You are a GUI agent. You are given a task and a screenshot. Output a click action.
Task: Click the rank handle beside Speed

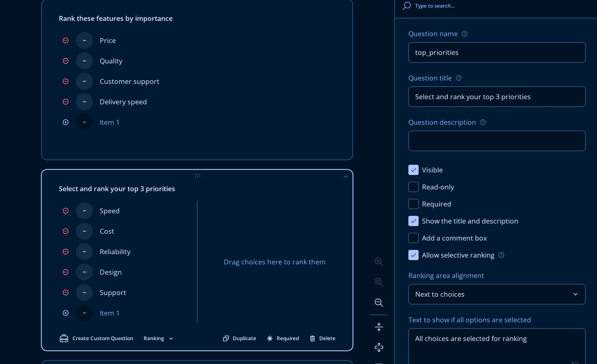84,211
